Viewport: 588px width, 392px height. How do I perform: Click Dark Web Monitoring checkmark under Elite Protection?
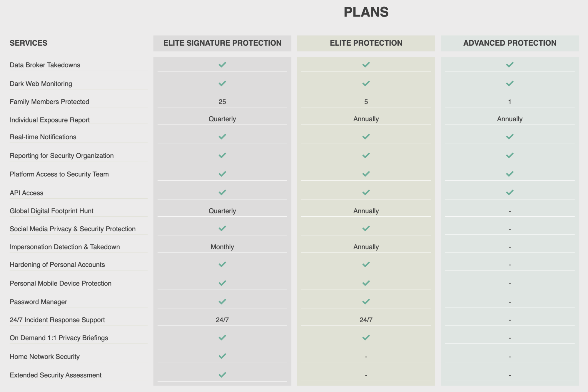point(366,83)
